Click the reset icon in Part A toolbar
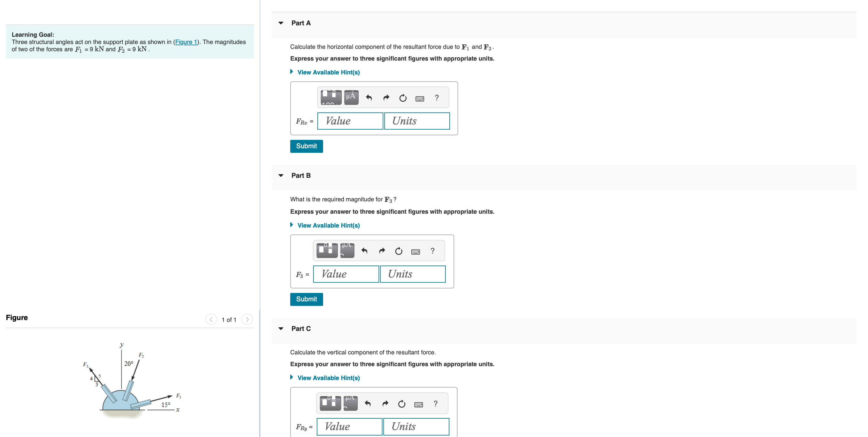The width and height of the screenshot is (868, 437). [x=403, y=98]
